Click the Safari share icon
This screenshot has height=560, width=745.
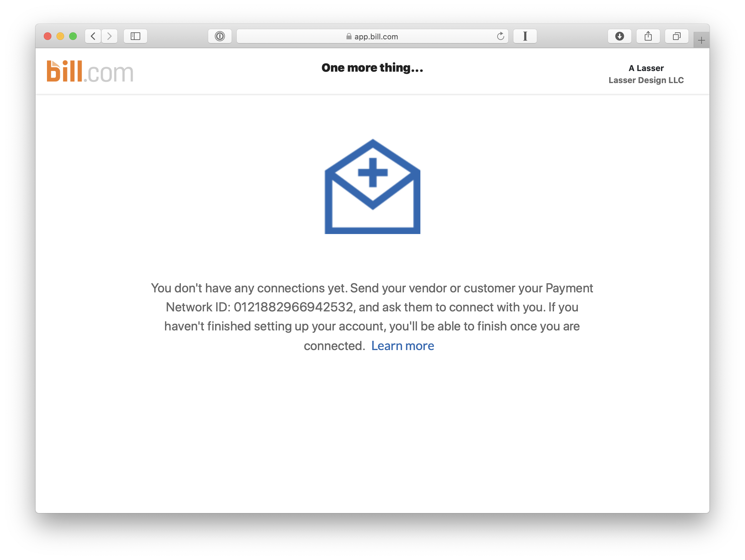[x=648, y=36]
